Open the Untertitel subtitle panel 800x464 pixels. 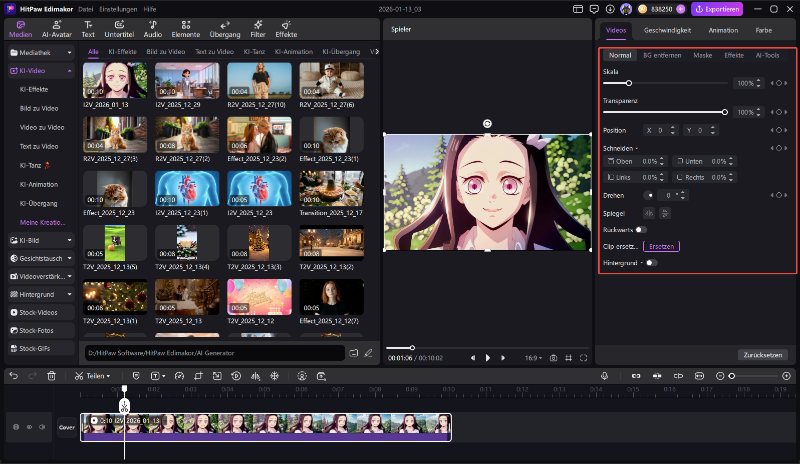119,27
